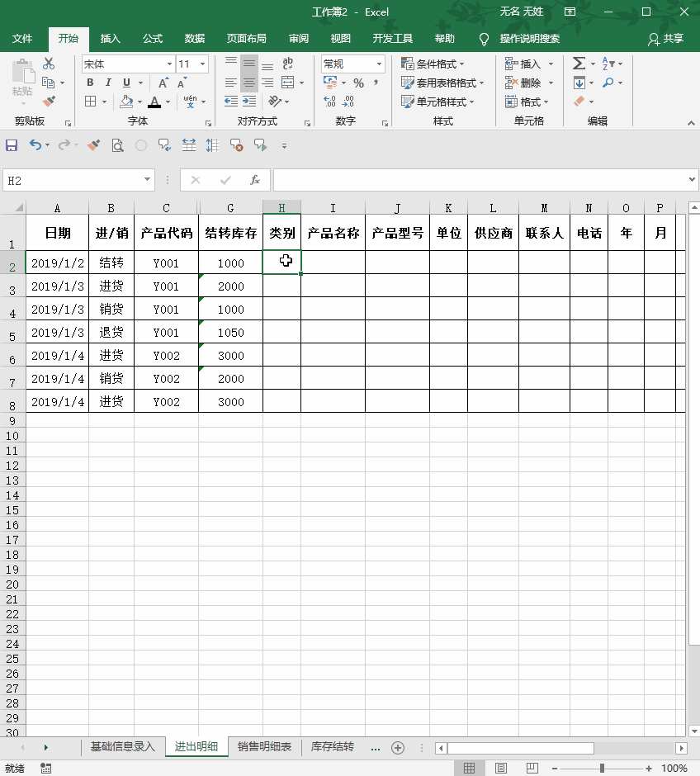Apply cell borders icon

pyautogui.click(x=91, y=102)
